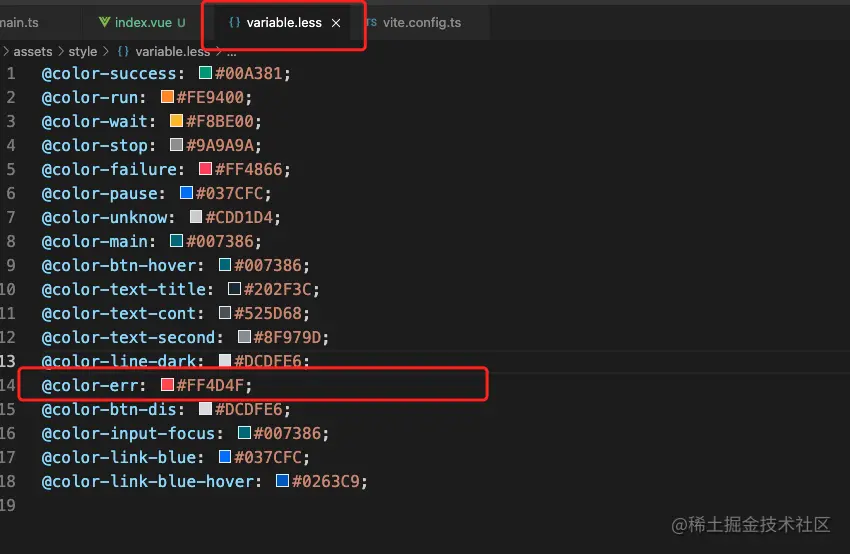Open the @color-main teal swatch

coord(176,241)
